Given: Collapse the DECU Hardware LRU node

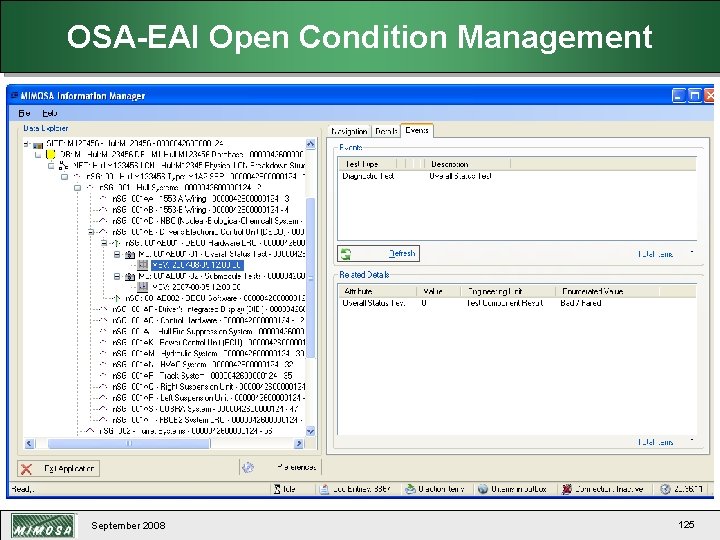Looking at the screenshot, I should (104, 243).
